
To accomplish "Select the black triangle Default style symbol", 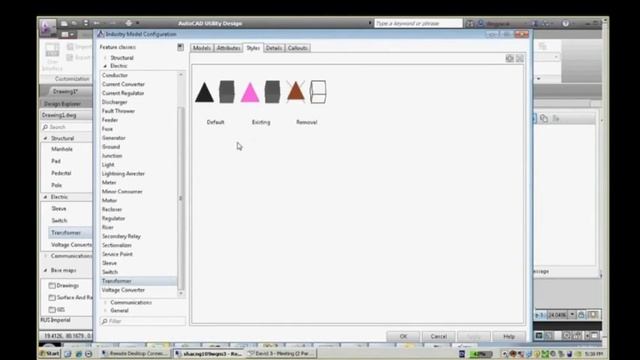I will (204, 92).
